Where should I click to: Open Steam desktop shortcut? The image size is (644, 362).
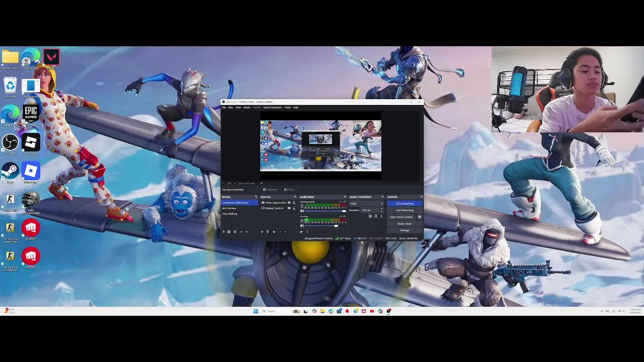10,171
